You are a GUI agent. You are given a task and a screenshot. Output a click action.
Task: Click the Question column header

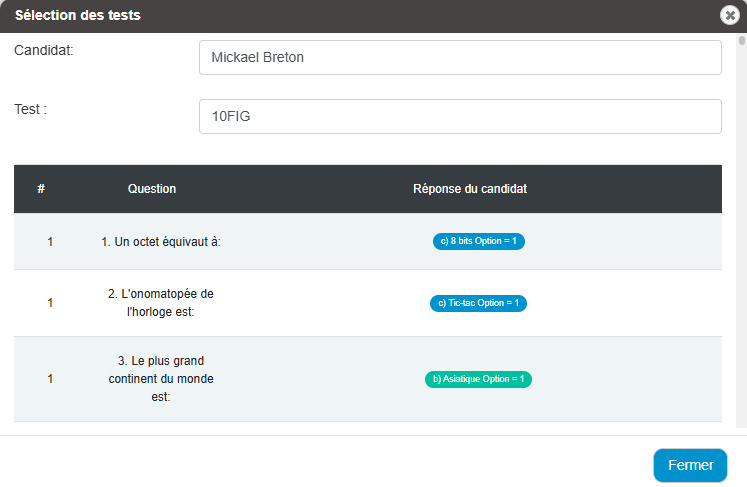[x=152, y=189]
